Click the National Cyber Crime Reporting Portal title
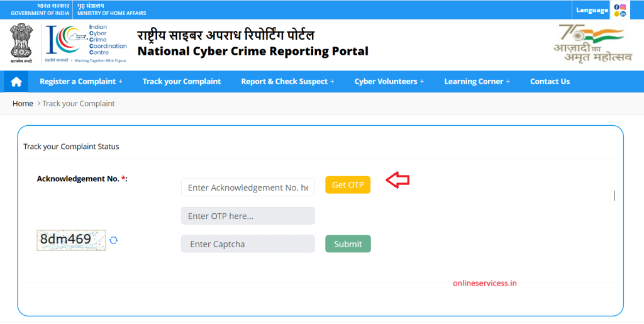Viewport: 644px width, 324px height. click(x=253, y=52)
